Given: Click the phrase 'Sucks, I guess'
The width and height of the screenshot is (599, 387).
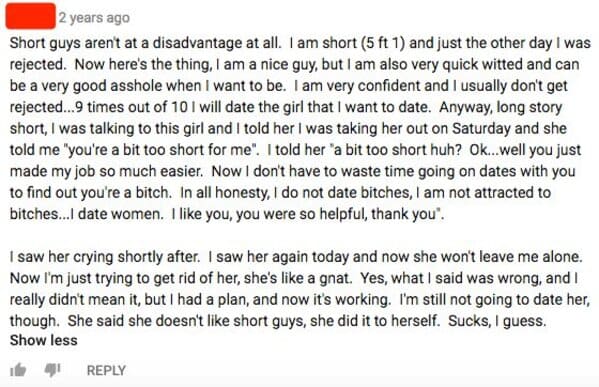Looking at the screenshot, I should 497,321.
